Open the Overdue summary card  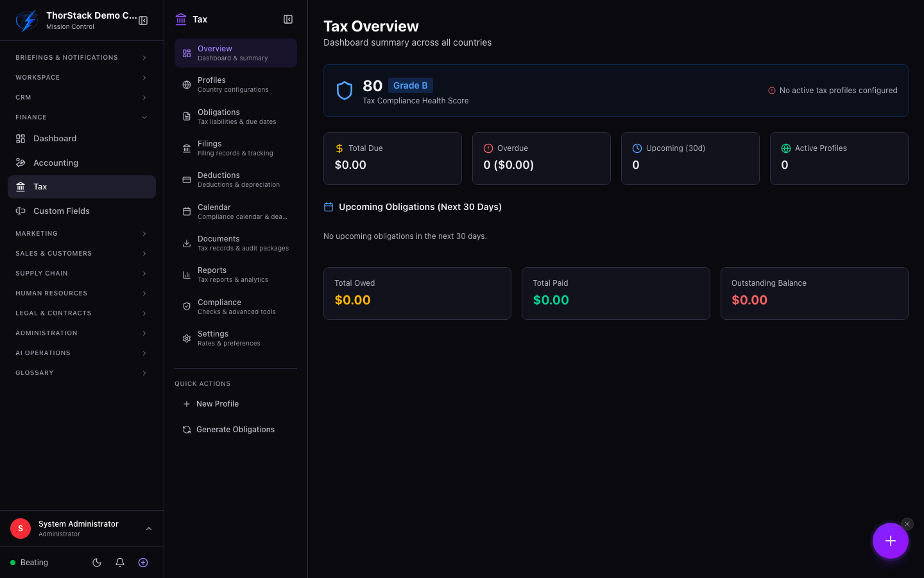pyautogui.click(x=542, y=159)
